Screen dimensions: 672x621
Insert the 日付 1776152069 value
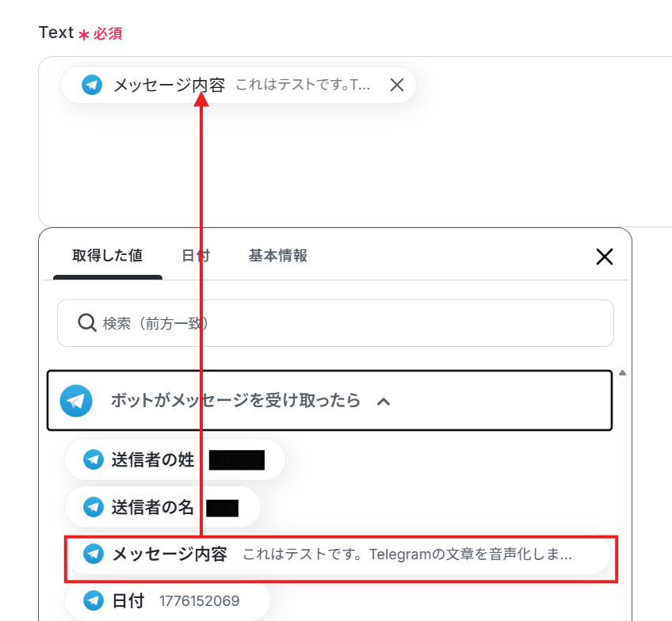click(x=167, y=600)
